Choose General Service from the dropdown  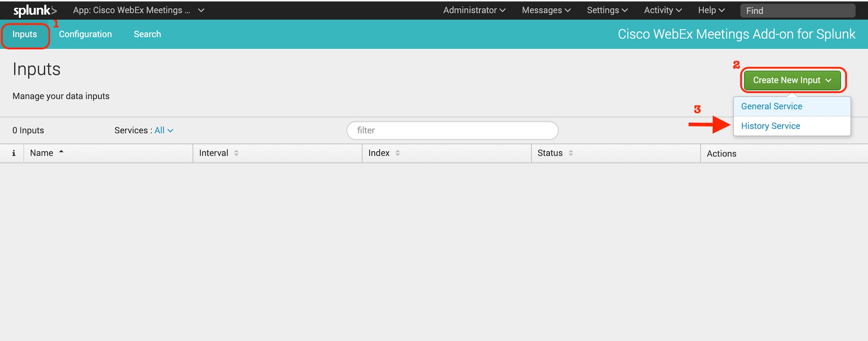792,106
